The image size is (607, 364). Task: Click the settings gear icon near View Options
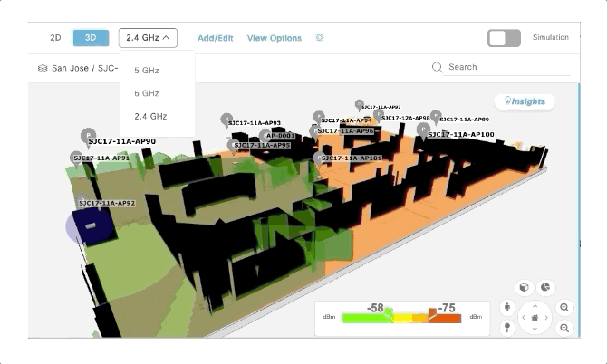click(320, 38)
